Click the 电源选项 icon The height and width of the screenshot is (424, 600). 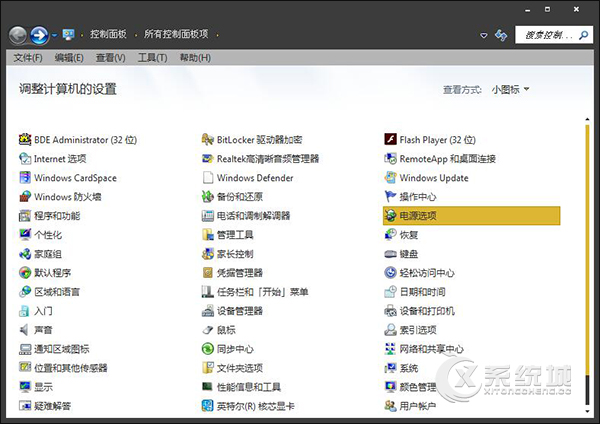point(390,216)
